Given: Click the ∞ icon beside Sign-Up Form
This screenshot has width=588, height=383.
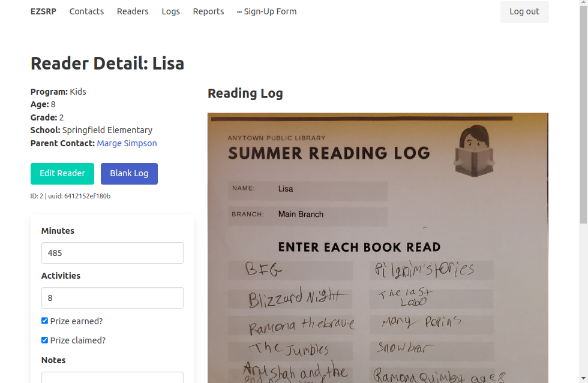Looking at the screenshot, I should [x=239, y=11].
